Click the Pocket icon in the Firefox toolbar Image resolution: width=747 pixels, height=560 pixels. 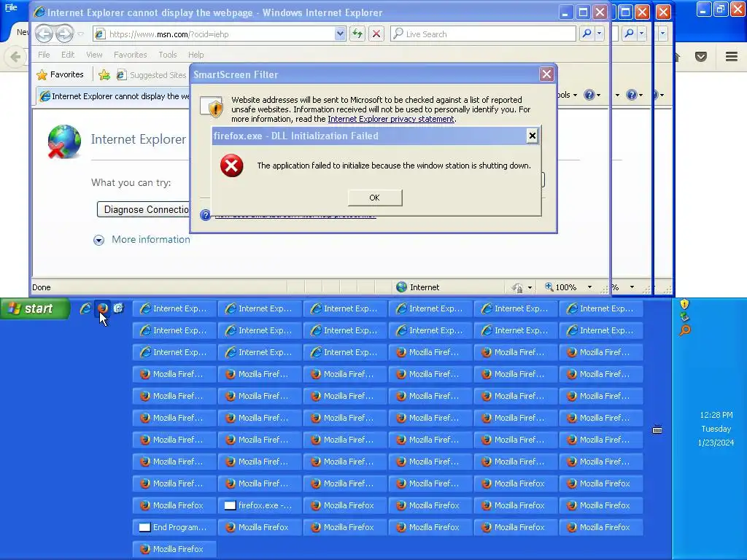tap(701, 57)
